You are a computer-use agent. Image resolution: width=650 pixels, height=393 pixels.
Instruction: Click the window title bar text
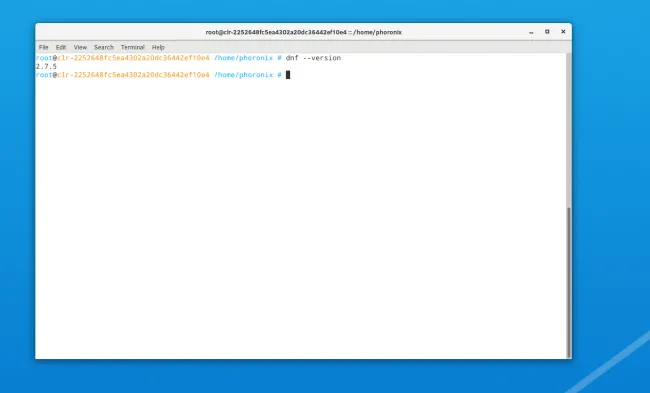pyautogui.click(x=303, y=32)
